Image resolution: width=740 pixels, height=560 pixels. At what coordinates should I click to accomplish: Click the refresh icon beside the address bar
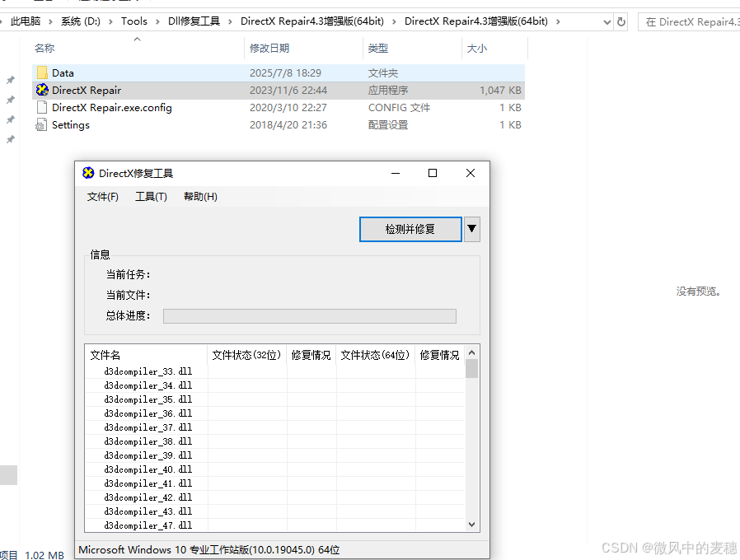pyautogui.click(x=621, y=21)
